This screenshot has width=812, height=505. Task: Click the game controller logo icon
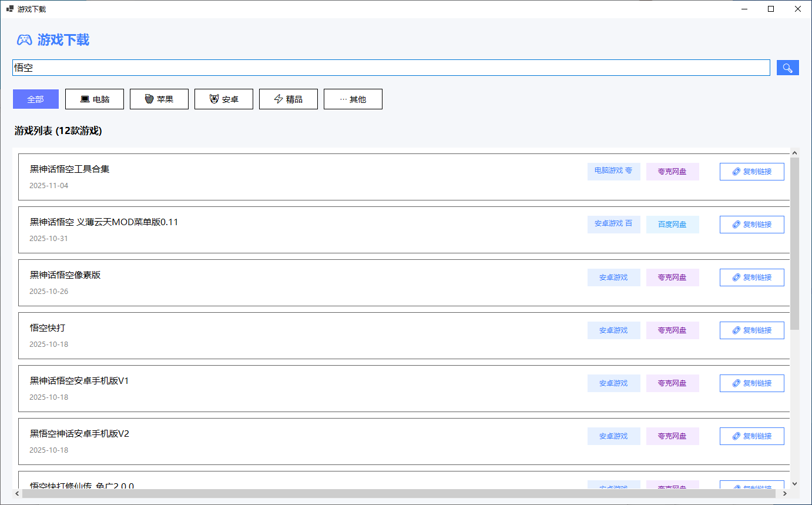coord(24,40)
